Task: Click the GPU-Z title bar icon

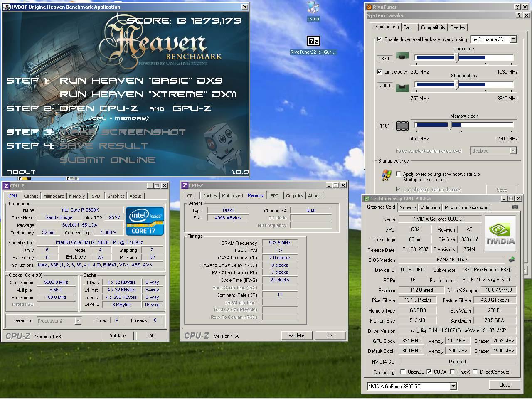Action: (x=367, y=199)
